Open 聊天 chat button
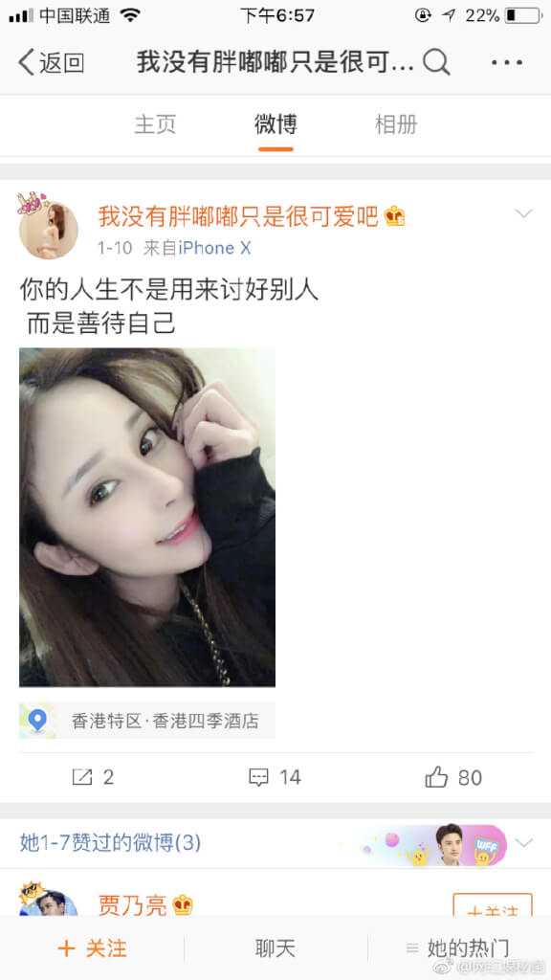 pos(275,948)
